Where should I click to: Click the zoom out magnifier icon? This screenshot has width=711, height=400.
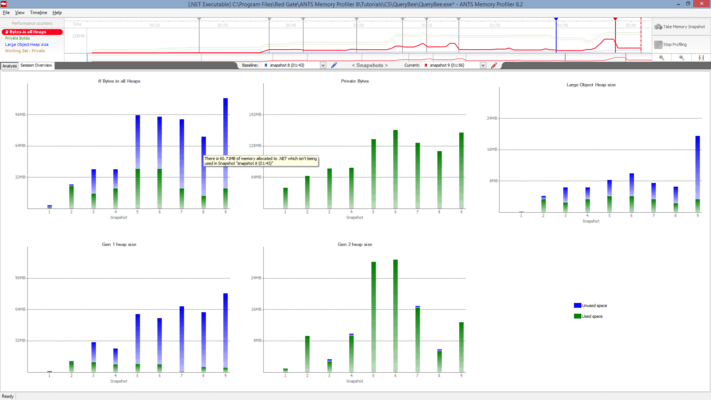coord(682,58)
